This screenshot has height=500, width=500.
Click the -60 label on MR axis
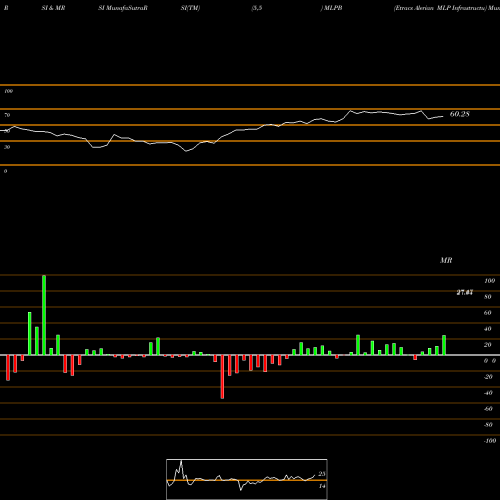(x=488, y=409)
